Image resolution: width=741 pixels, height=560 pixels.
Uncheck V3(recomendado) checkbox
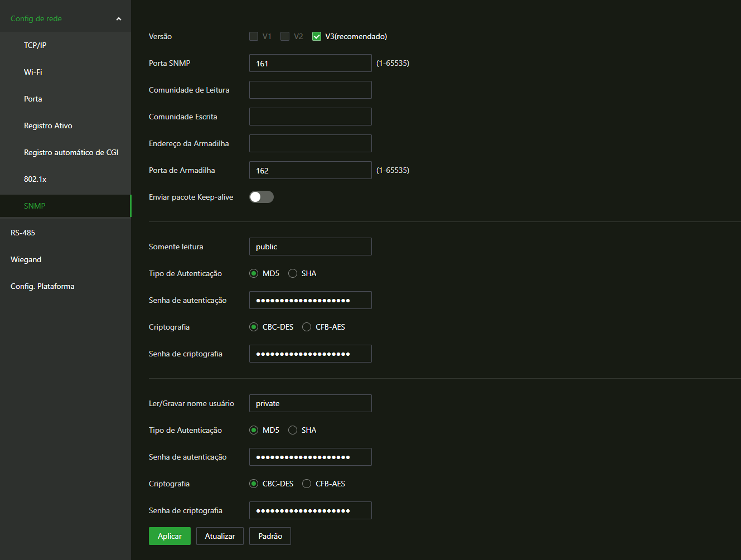[x=317, y=36]
